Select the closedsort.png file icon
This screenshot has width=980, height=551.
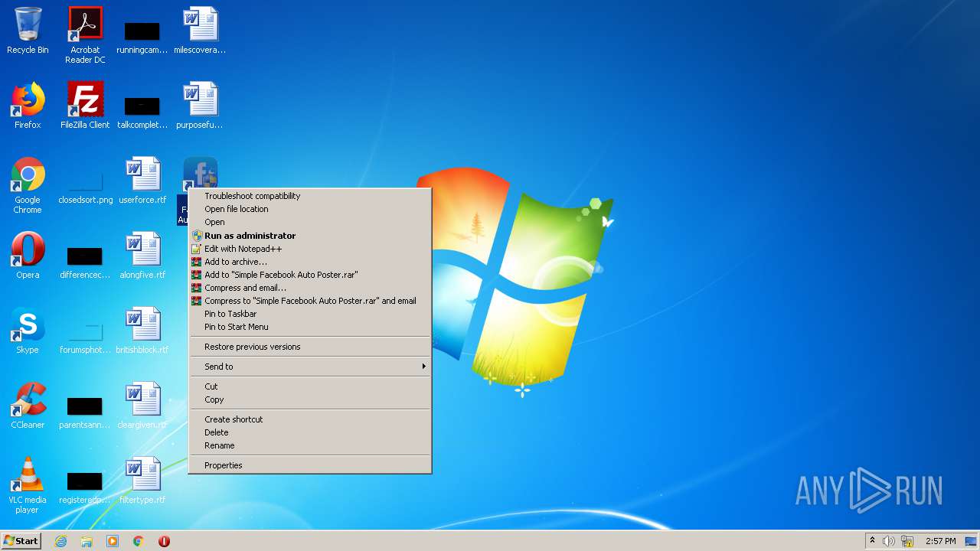[85, 187]
